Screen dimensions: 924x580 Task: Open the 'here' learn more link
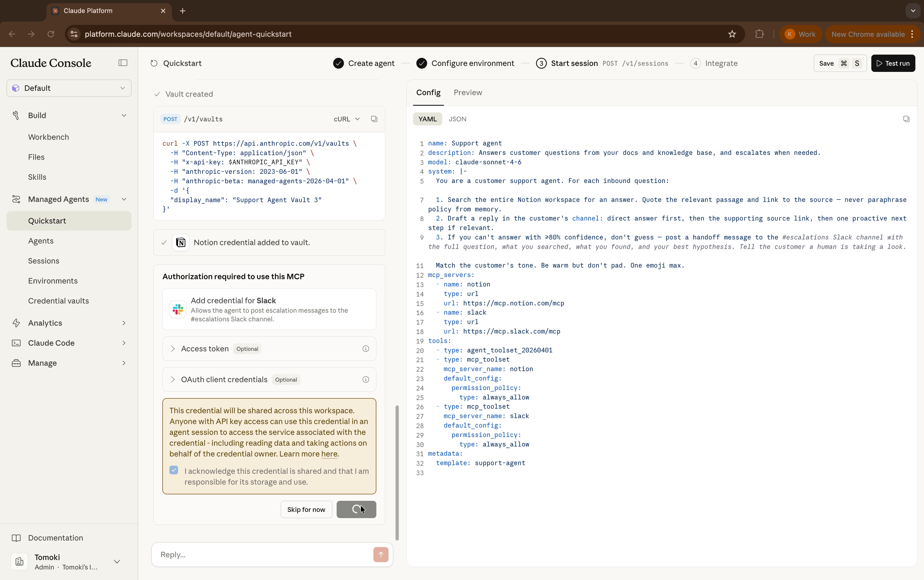pos(329,454)
